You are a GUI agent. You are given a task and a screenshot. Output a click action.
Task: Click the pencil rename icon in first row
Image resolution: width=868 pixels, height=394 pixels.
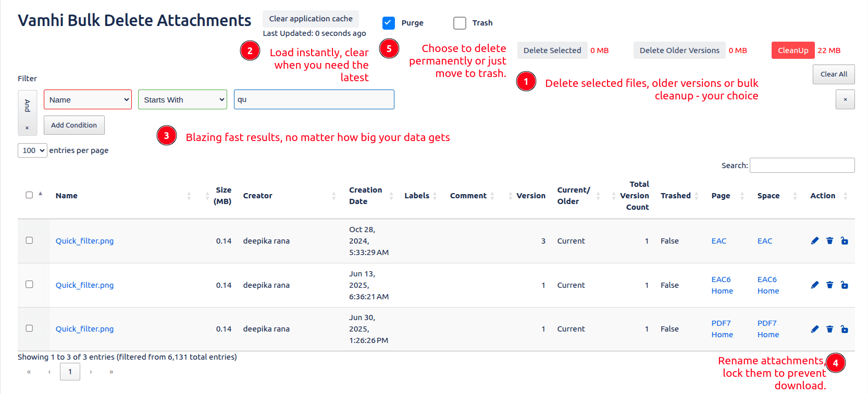point(815,240)
